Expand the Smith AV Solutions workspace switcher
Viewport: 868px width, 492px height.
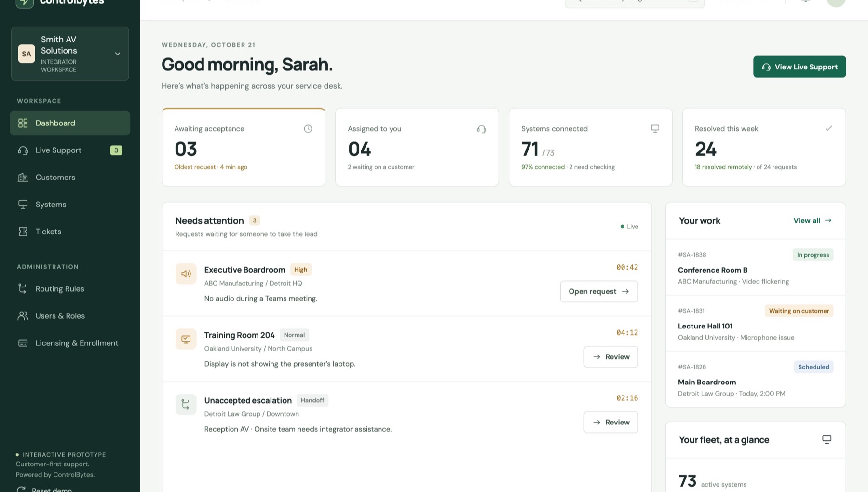tap(70, 54)
